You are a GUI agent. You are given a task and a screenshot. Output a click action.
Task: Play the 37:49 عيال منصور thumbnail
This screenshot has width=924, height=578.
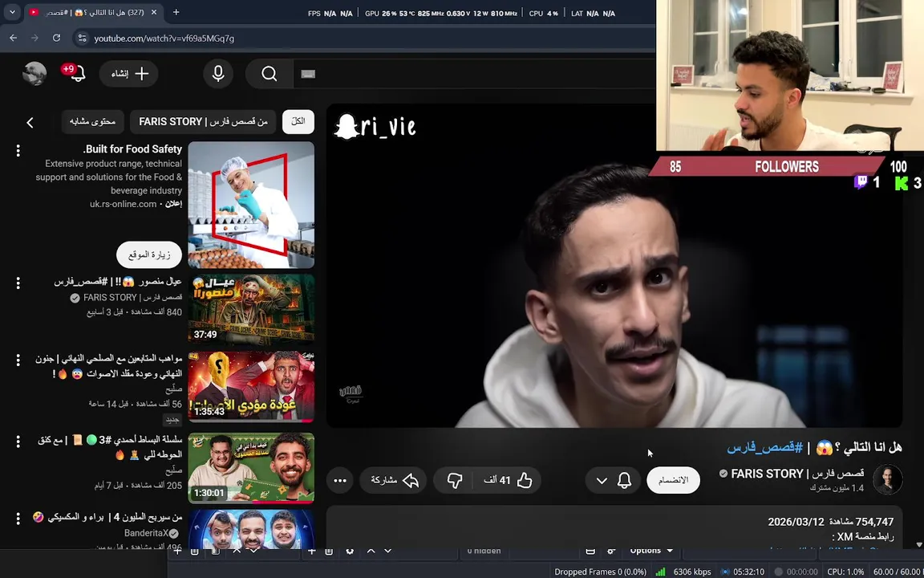[251, 310]
